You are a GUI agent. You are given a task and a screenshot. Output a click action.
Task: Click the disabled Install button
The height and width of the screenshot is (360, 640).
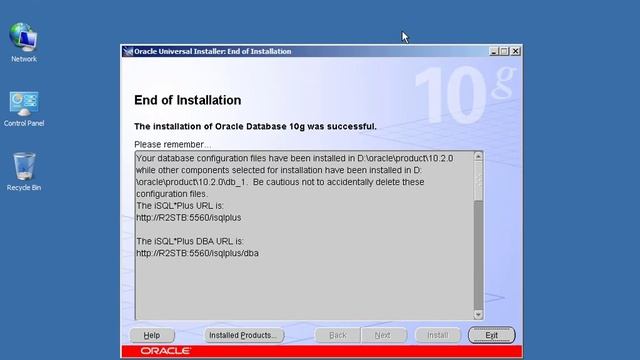(x=438, y=335)
